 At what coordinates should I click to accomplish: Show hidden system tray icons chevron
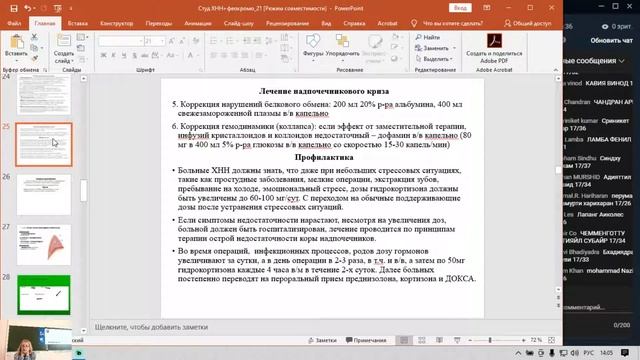click(518, 353)
